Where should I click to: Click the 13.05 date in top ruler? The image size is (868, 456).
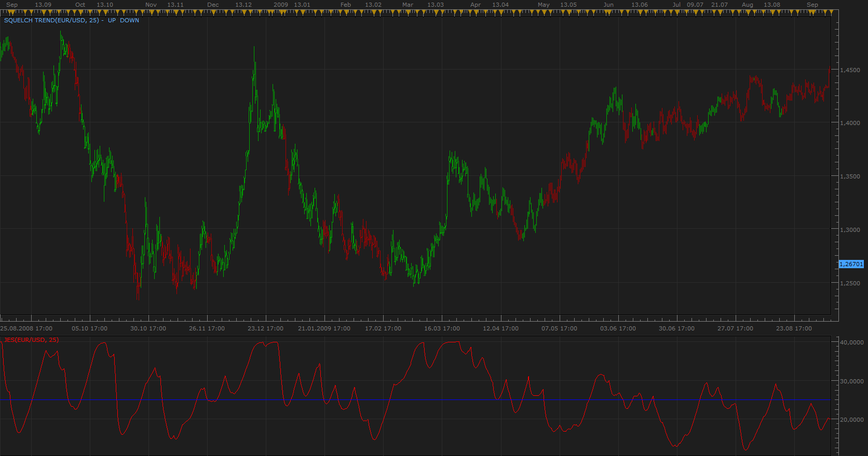coord(568,5)
